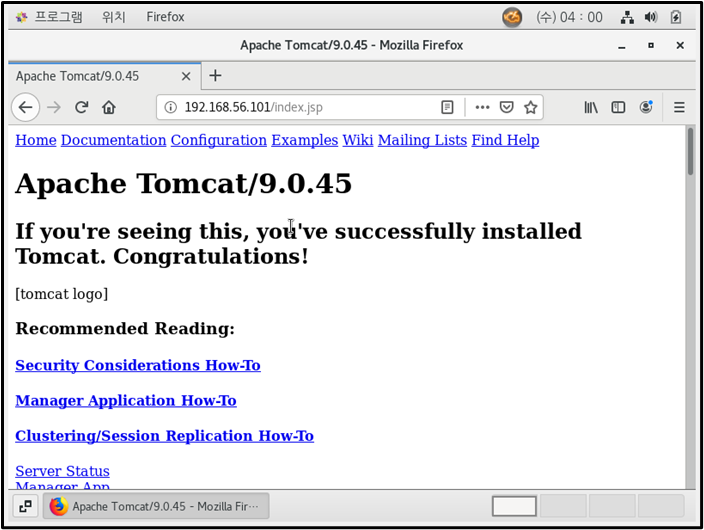Open the 위치 places menu
Screen dimensions: 704x530
coord(114,17)
